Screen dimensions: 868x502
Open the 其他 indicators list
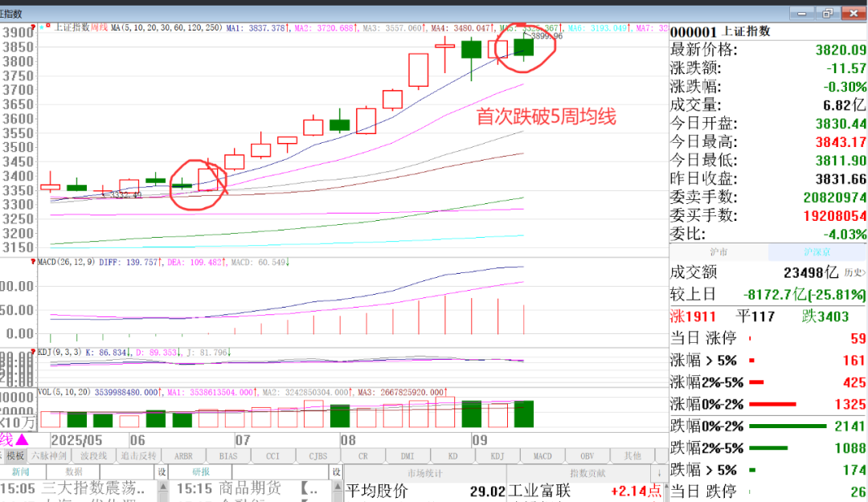[633, 455]
